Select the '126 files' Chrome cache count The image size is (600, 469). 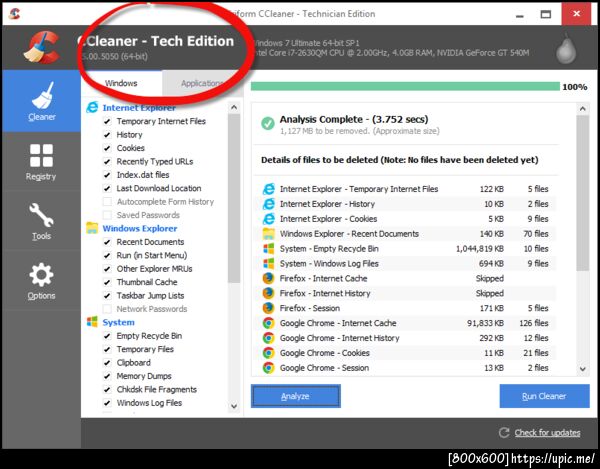pos(534,323)
